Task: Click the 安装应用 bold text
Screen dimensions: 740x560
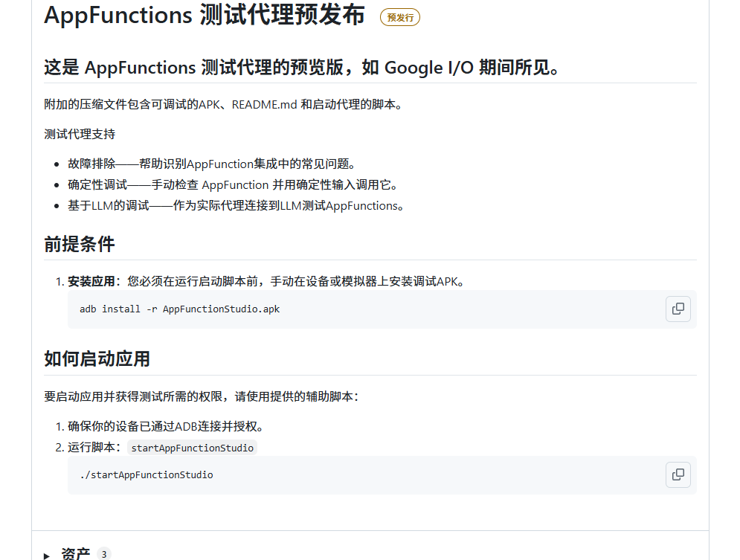Action: click(91, 282)
